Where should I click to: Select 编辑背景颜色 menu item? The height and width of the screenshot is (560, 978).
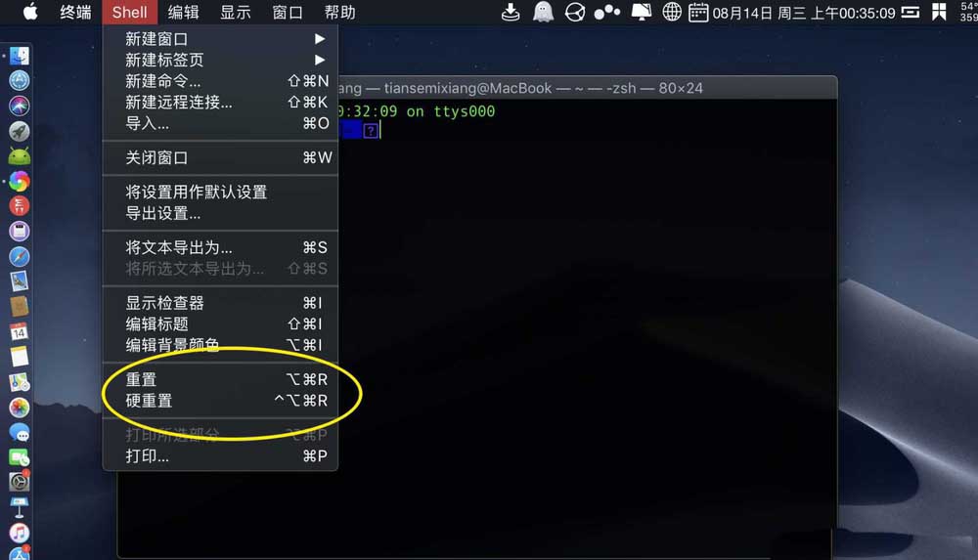click(x=220, y=345)
